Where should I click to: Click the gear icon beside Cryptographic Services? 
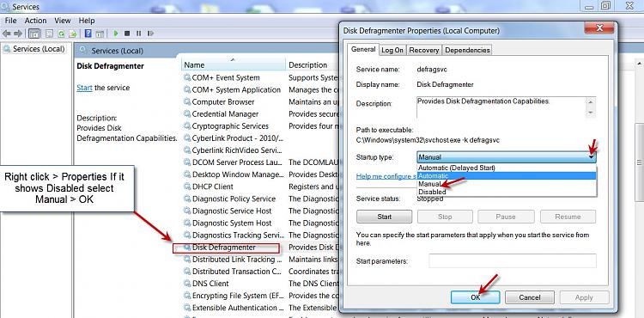(x=187, y=126)
